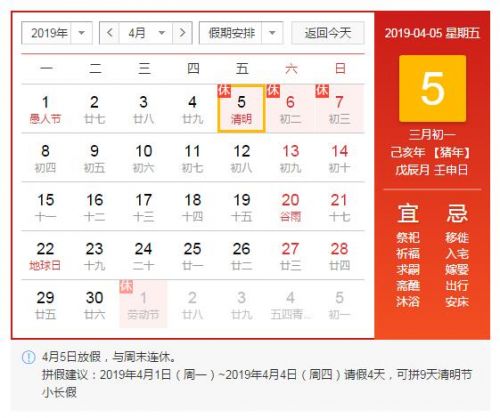Image resolution: width=500 pixels, height=418 pixels.
Task: Select April 7 初三
Action: [x=339, y=109]
